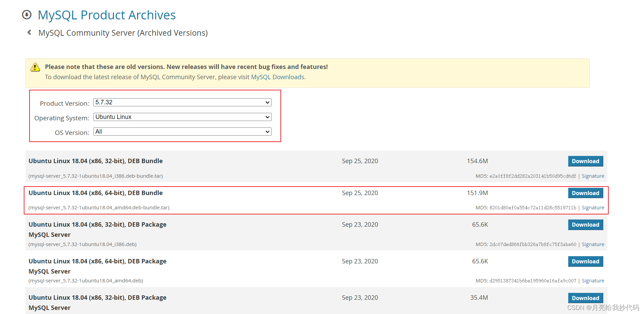The width and height of the screenshot is (644, 314).
Task: Click the Operating System label
Action: click(x=61, y=118)
